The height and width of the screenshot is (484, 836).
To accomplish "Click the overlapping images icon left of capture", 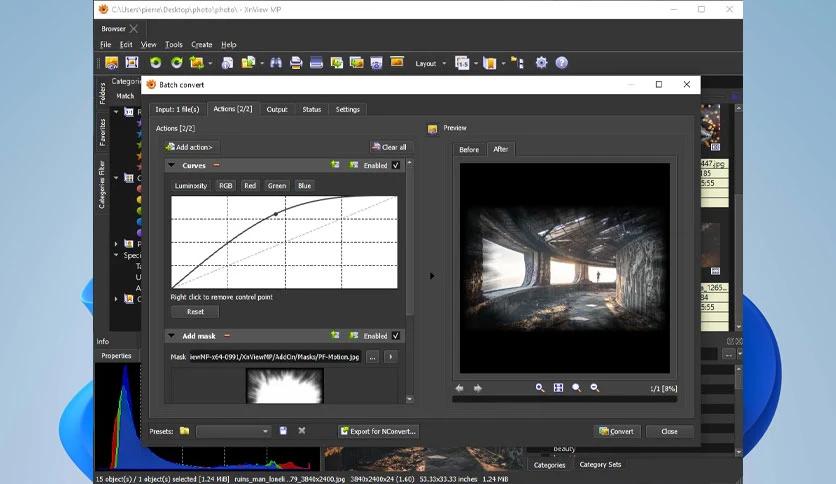I will (x=356, y=63).
